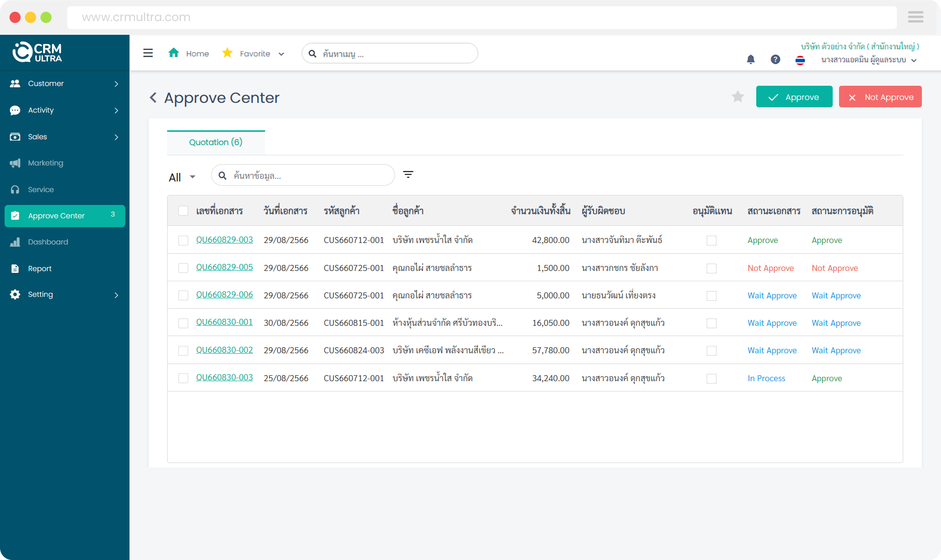Click the red Not Approve button
This screenshot has width=941, height=560.
point(880,97)
